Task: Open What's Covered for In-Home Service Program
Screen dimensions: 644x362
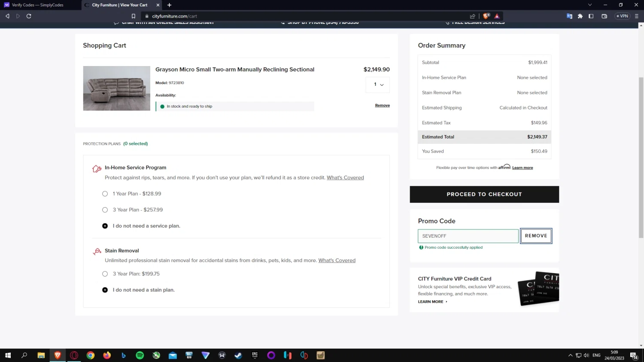Action: click(345, 178)
